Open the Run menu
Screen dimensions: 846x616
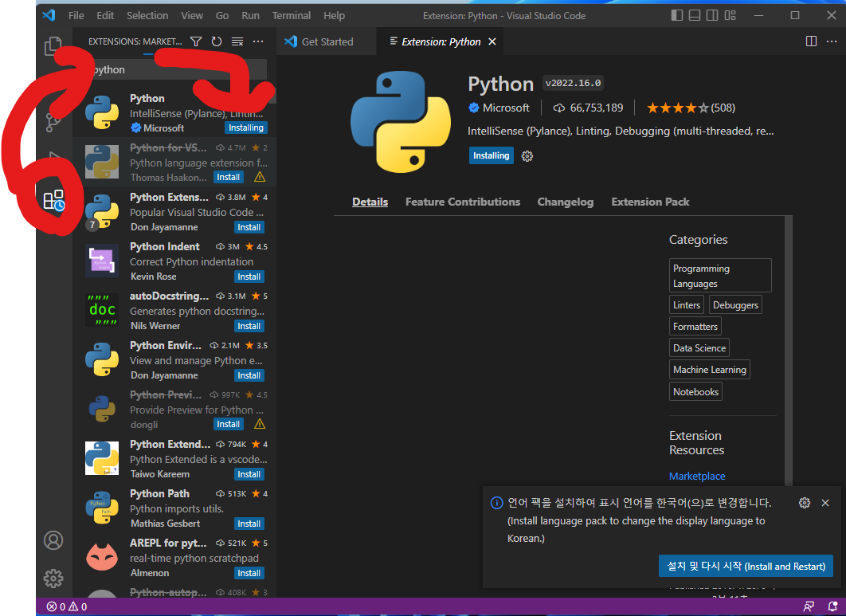click(250, 16)
